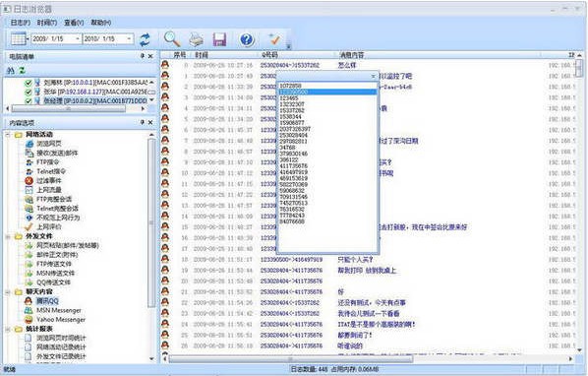Select the highlighted entry in QQ number list

[327, 92]
